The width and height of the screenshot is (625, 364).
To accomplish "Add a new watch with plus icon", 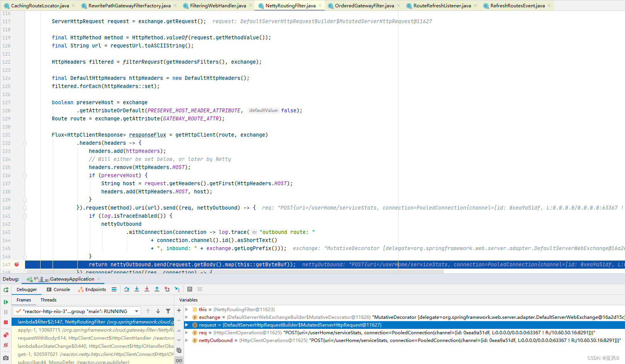I will tap(179, 310).
